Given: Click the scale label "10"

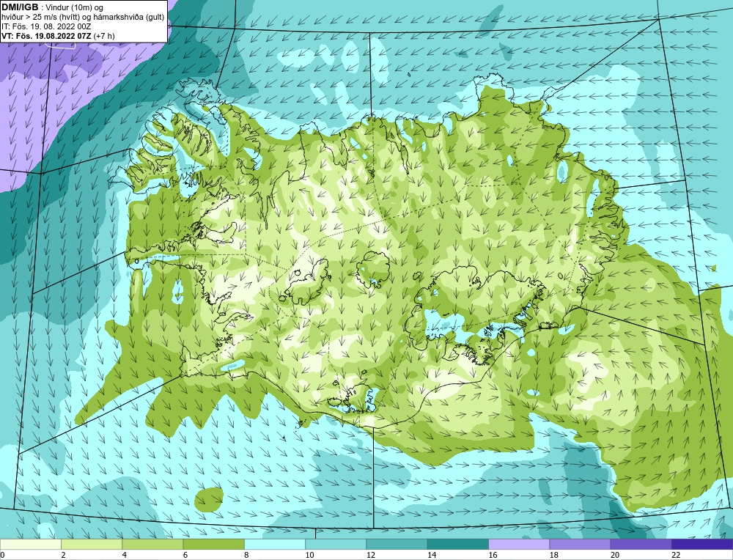Looking at the screenshot, I should click(x=309, y=555).
